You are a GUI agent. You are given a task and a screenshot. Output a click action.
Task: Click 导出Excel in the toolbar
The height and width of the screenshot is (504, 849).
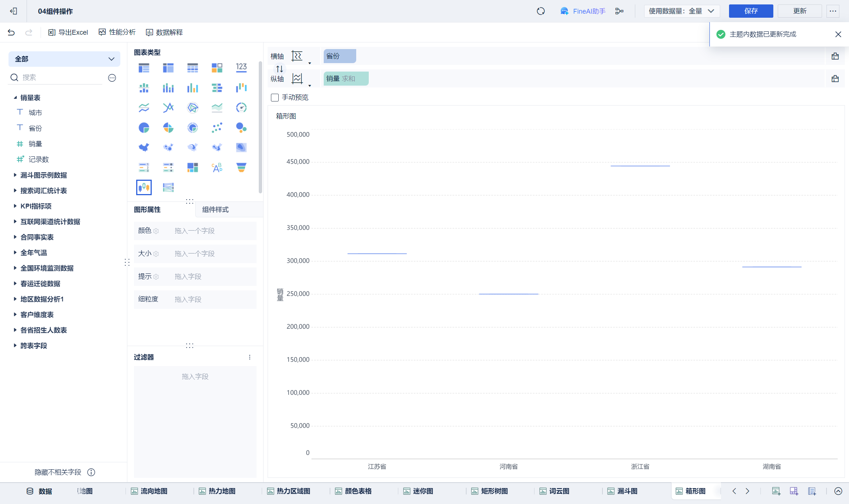click(68, 32)
